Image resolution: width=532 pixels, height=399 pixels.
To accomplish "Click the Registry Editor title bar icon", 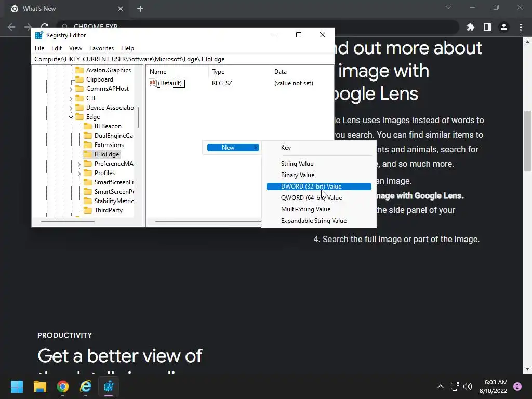I will coord(39,35).
